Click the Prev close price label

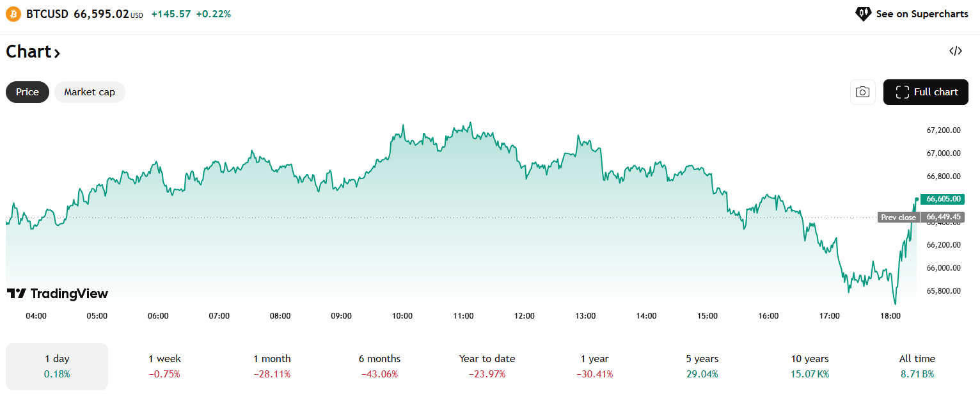tap(898, 217)
